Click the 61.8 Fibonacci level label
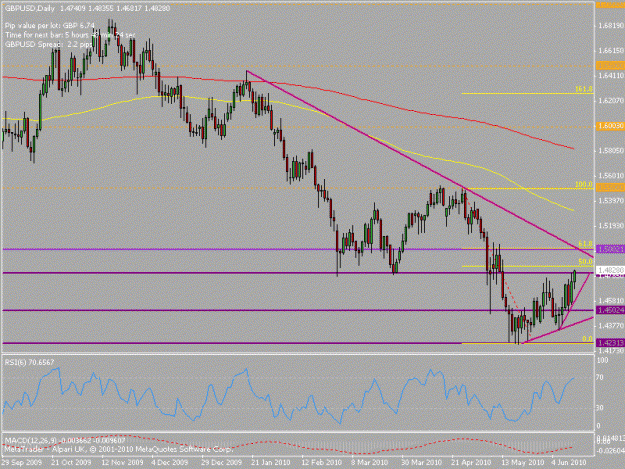This screenshot has width=625, height=469. click(x=585, y=243)
